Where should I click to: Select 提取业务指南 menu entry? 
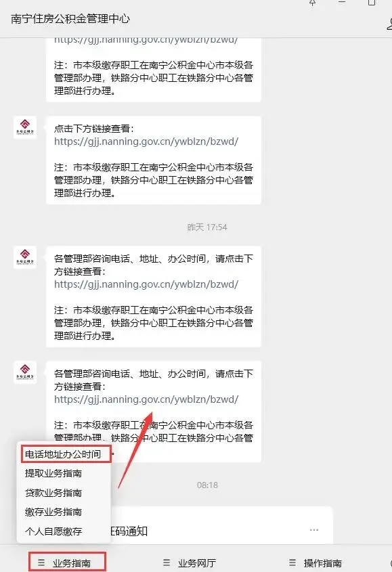coord(53,473)
